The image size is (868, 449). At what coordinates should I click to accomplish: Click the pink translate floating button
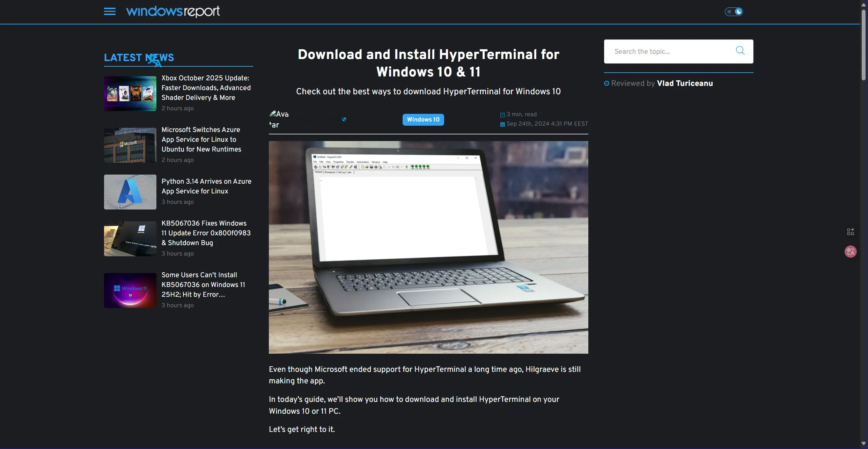(850, 251)
